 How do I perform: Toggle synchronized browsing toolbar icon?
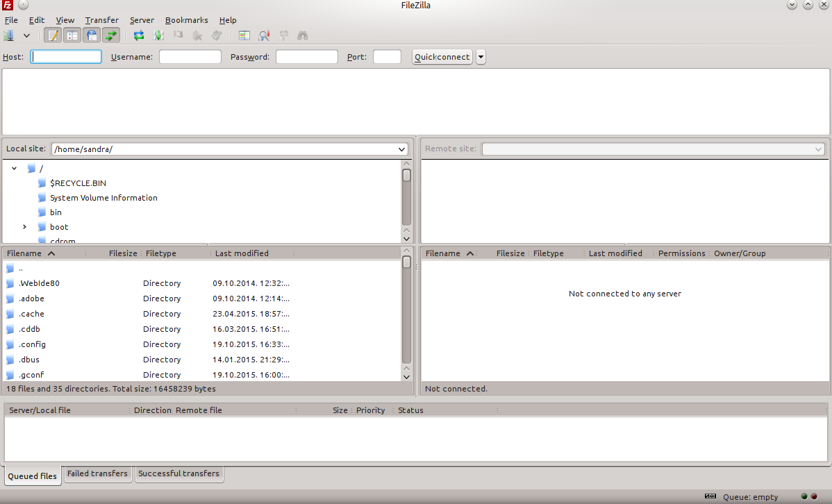pos(283,35)
